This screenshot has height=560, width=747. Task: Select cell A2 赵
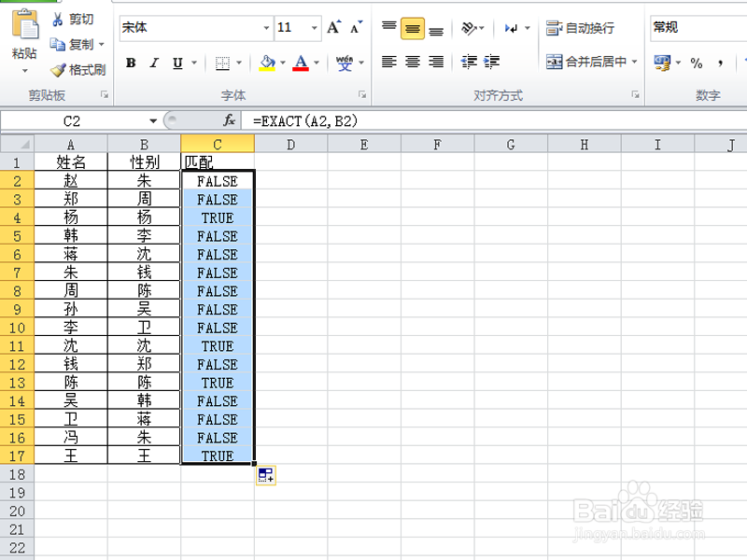click(x=71, y=181)
